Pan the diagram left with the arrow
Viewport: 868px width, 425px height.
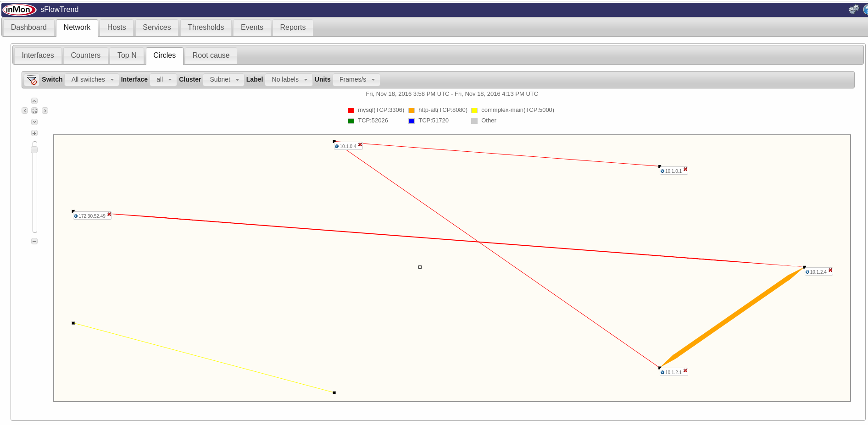(25, 110)
